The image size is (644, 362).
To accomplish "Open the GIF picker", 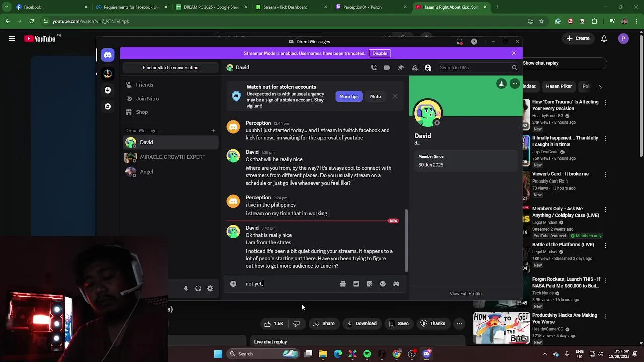I will tap(356, 284).
